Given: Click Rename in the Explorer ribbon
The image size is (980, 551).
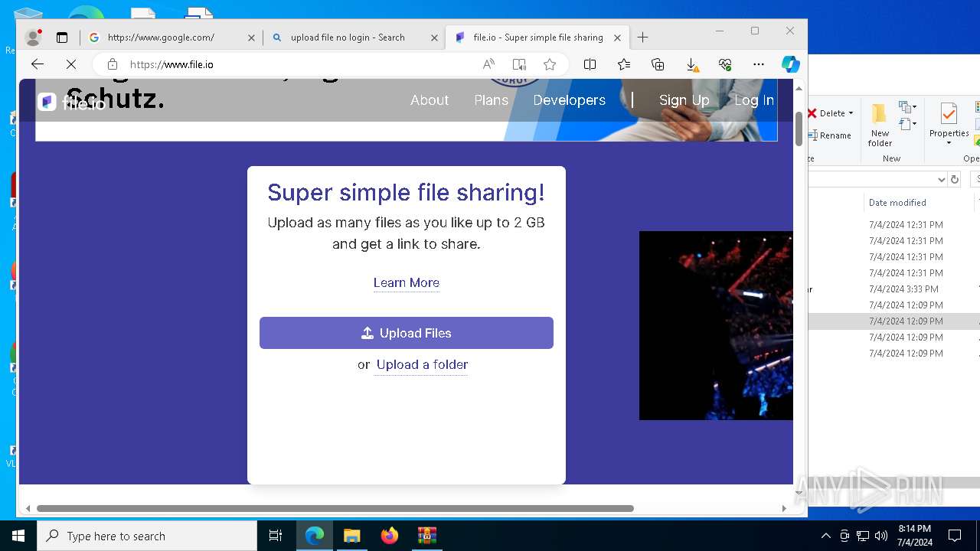Looking at the screenshot, I should coord(830,135).
